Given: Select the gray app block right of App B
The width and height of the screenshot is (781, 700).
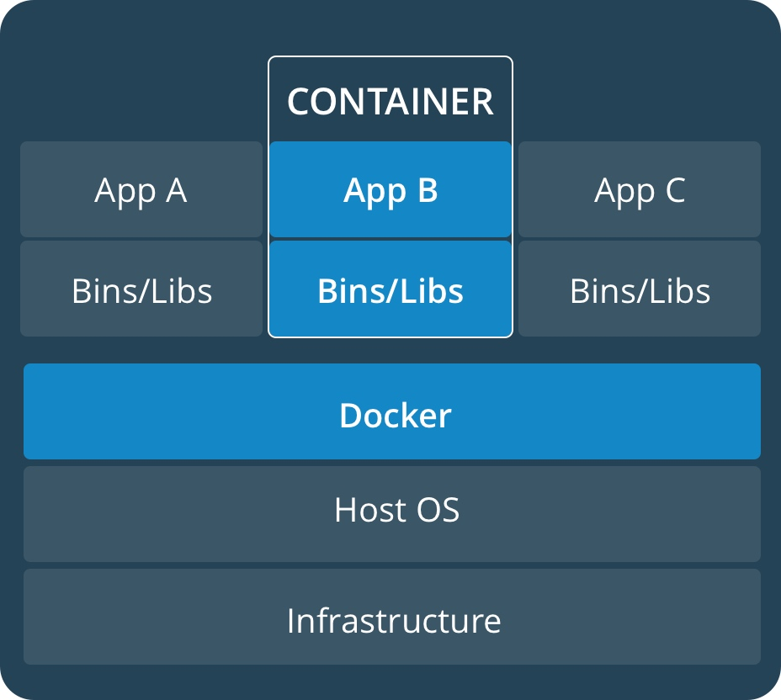Looking at the screenshot, I should point(640,189).
